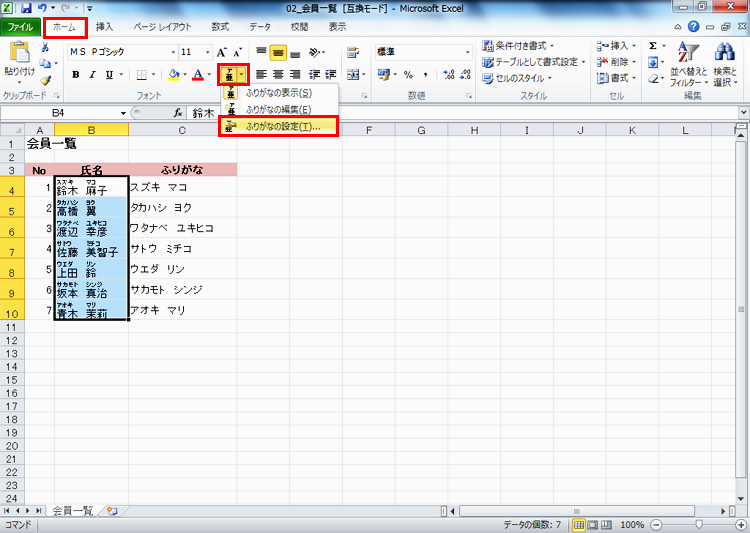Open the ファイル tab
Image resolution: width=750 pixels, height=533 pixels.
pyautogui.click(x=20, y=27)
